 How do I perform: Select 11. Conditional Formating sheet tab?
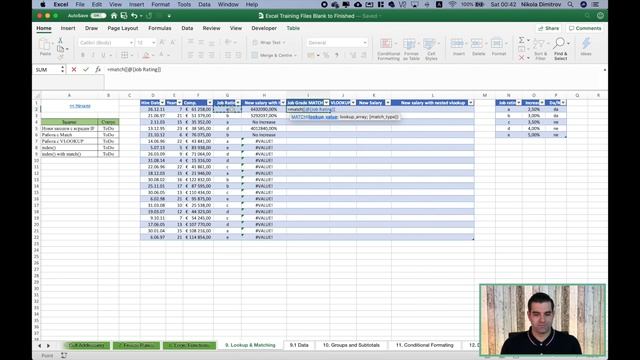point(425,345)
